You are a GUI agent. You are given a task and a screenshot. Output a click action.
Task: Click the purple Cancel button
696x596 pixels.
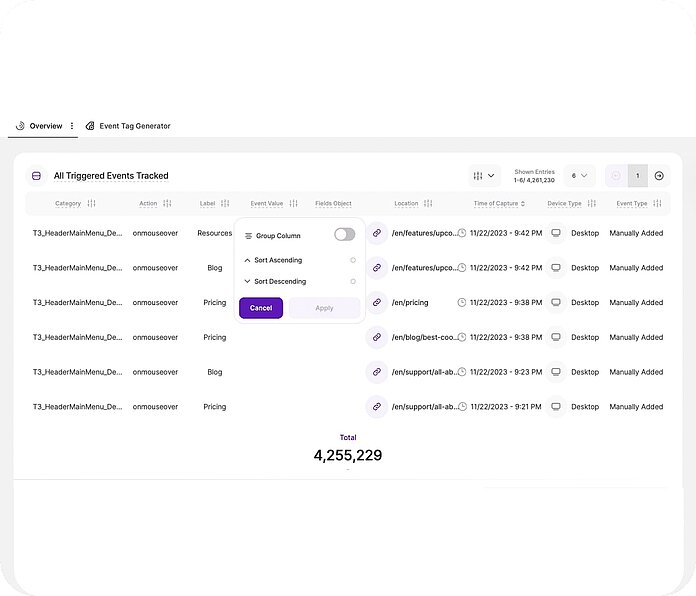point(261,308)
